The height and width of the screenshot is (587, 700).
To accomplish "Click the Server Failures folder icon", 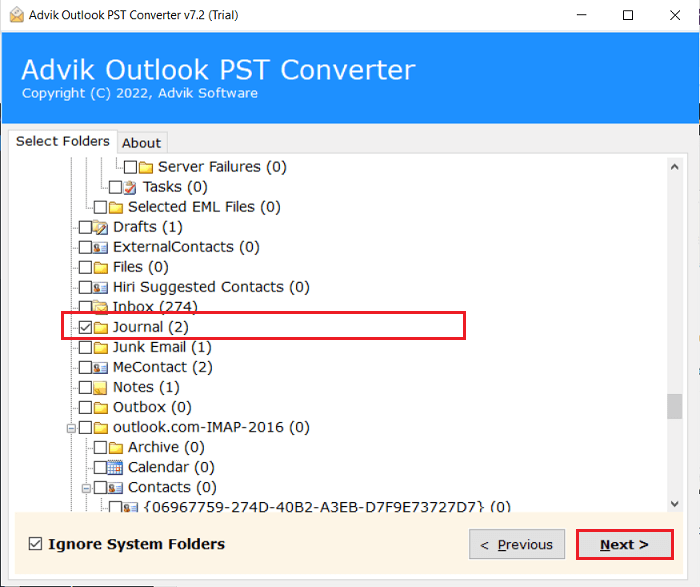I will coord(146,167).
